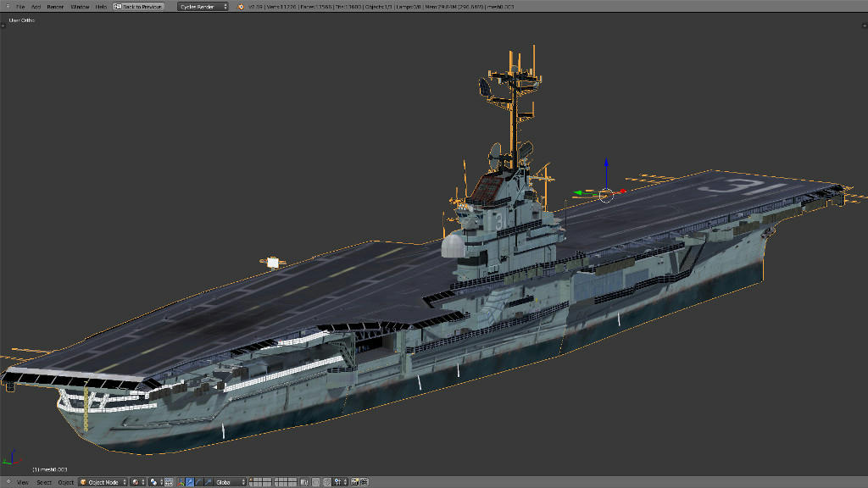
Task: Select the scale manipulator icon
Action: (x=206, y=482)
